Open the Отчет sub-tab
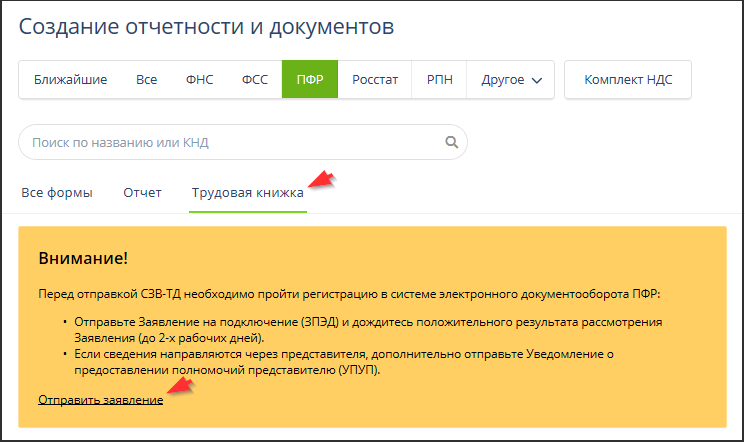 (x=142, y=193)
